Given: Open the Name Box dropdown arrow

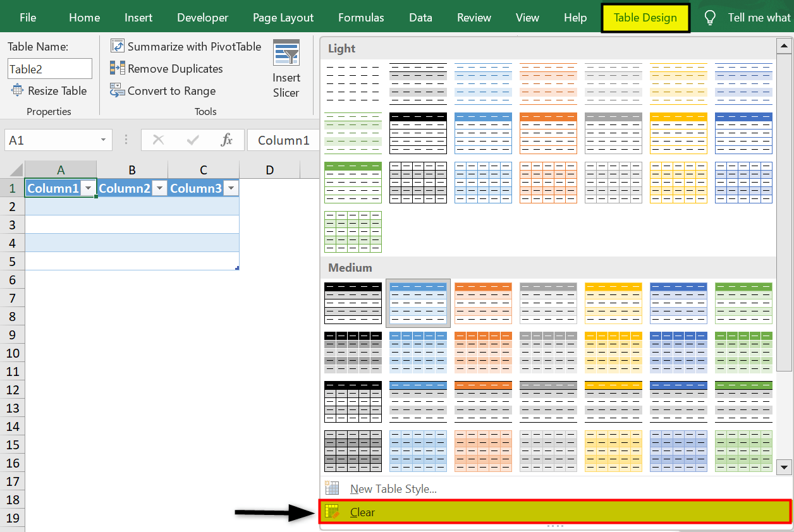Looking at the screenshot, I should pyautogui.click(x=103, y=140).
